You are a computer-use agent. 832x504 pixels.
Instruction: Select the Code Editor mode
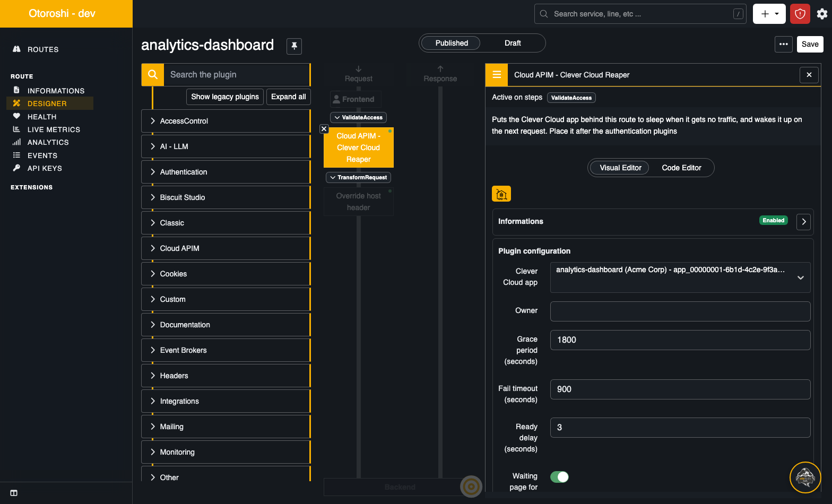coord(681,168)
